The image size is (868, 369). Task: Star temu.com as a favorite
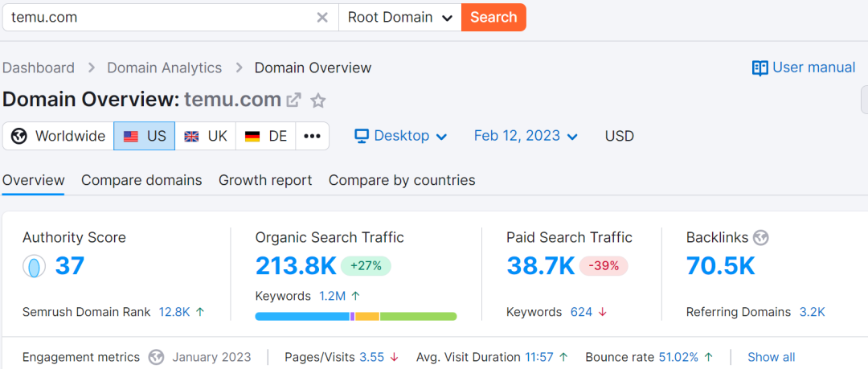tap(318, 100)
